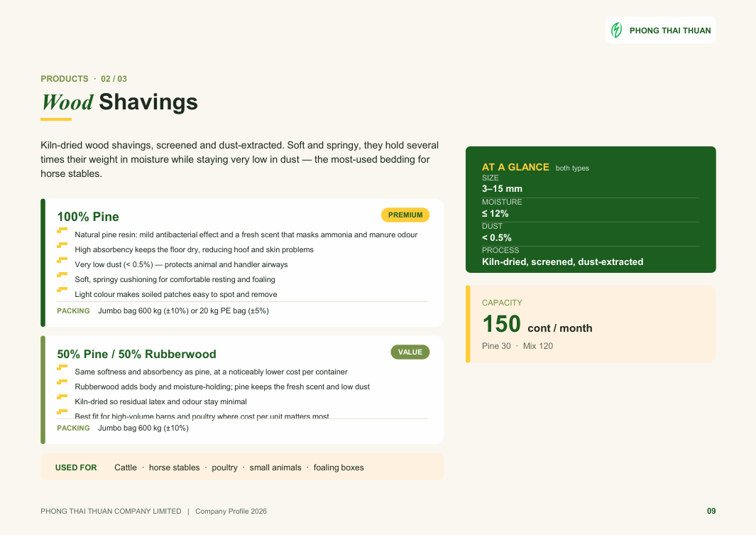Click the 100% Pine card heading

coord(88,217)
